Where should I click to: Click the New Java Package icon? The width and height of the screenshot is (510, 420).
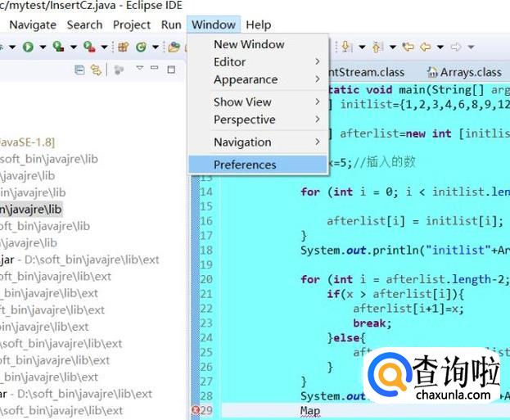click(x=124, y=47)
